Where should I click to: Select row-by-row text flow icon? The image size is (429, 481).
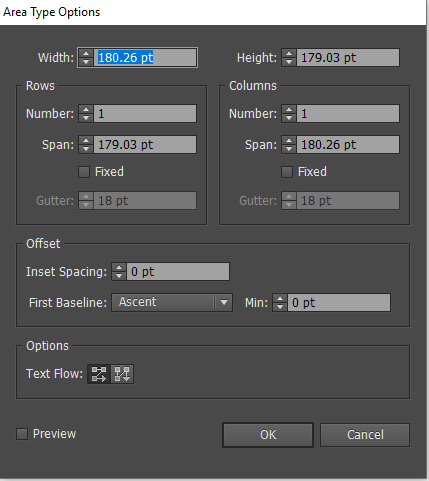pyautogui.click(x=99, y=374)
